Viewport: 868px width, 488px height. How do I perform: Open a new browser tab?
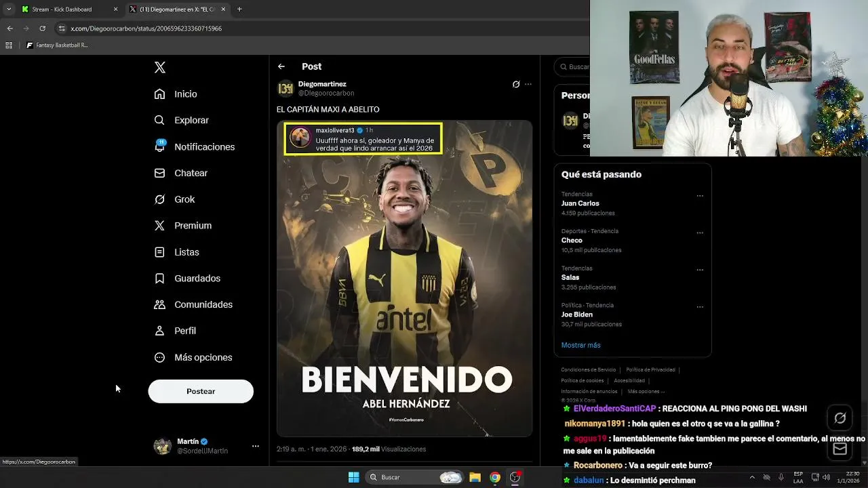tap(239, 9)
